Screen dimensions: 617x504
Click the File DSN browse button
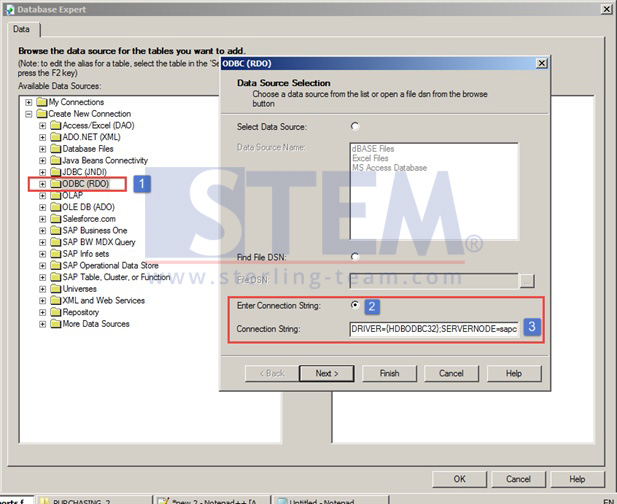tap(527, 281)
